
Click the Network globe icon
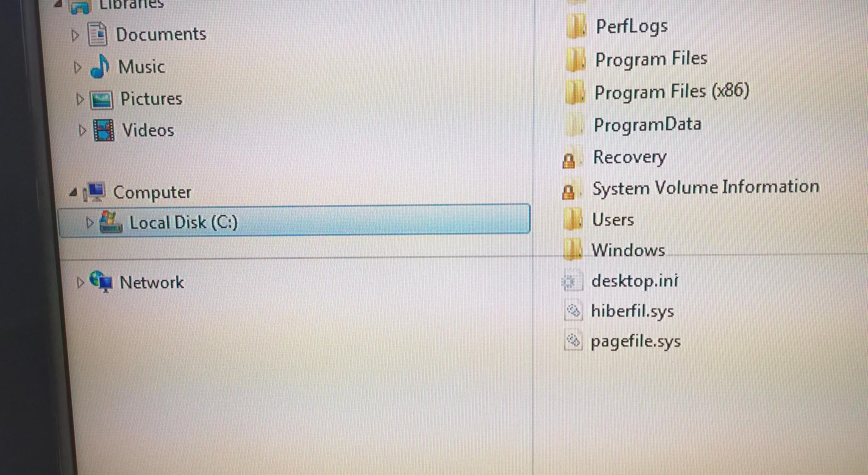[x=101, y=282]
